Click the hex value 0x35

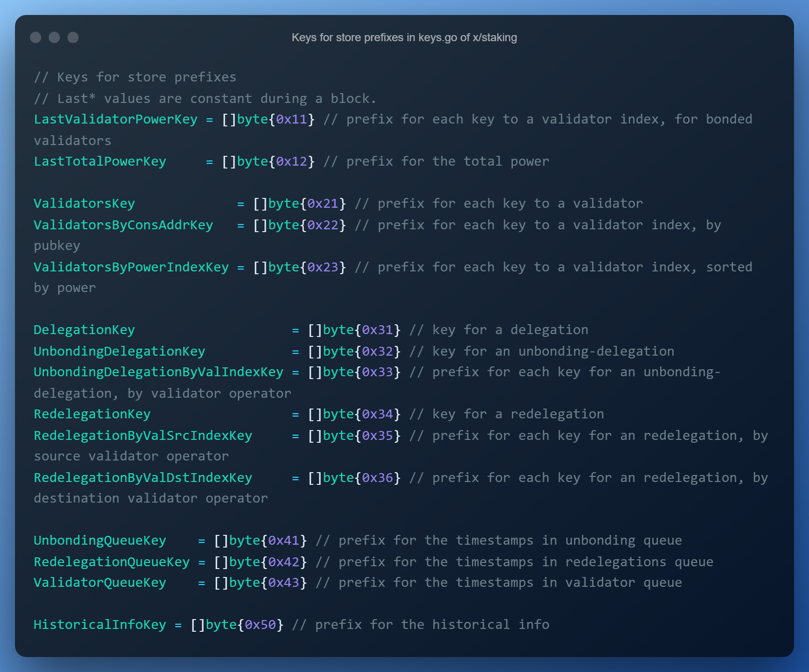pyautogui.click(x=378, y=436)
